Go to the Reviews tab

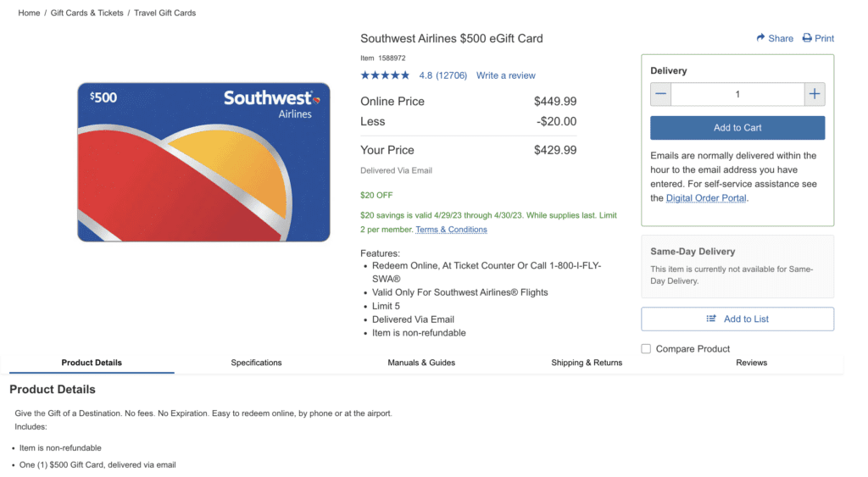751,363
